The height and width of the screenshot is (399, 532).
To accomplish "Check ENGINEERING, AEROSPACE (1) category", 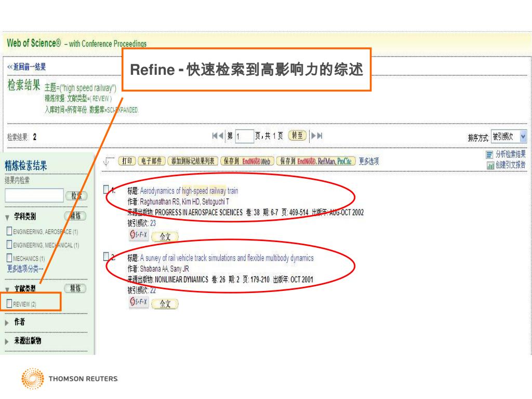I will point(9,231).
